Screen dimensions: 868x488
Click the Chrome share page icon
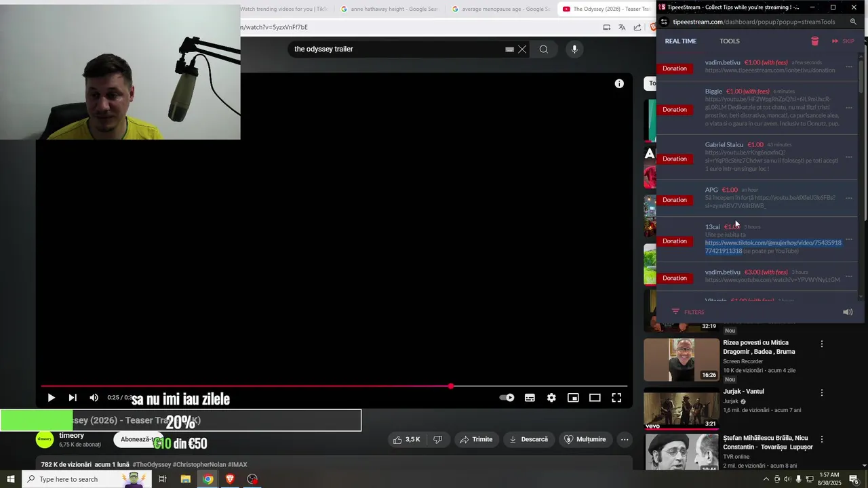pos(637,27)
